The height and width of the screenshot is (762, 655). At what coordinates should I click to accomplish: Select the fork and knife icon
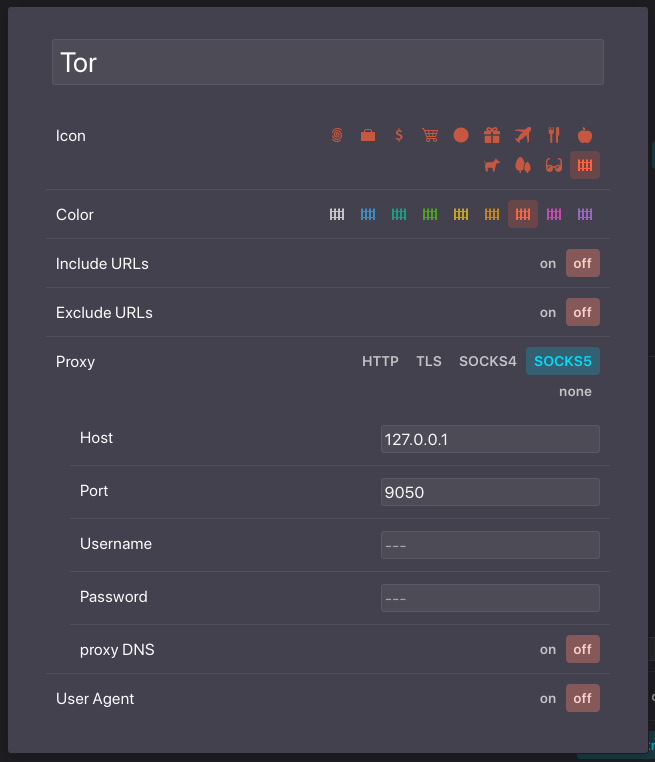click(x=554, y=135)
